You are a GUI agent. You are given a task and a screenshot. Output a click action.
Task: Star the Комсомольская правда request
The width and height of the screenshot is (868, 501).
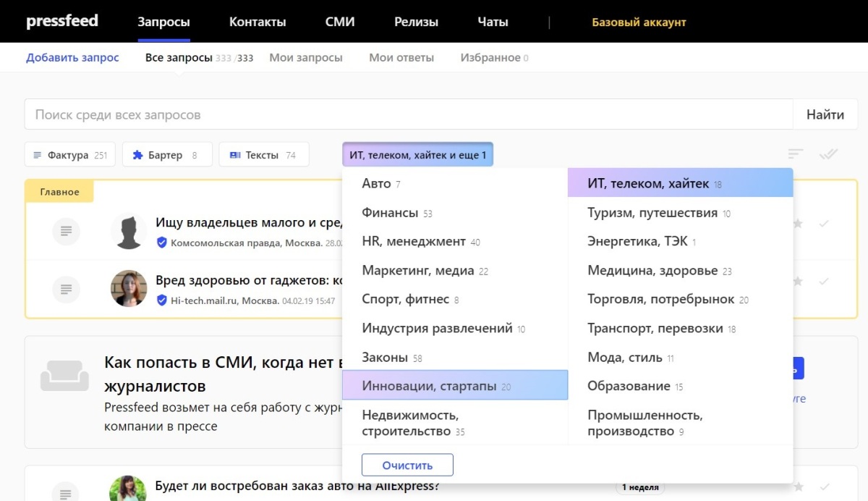(798, 224)
